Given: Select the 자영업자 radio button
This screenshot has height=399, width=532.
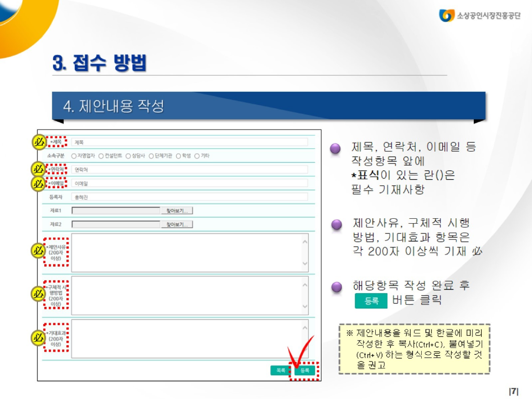Looking at the screenshot, I should 74,156.
